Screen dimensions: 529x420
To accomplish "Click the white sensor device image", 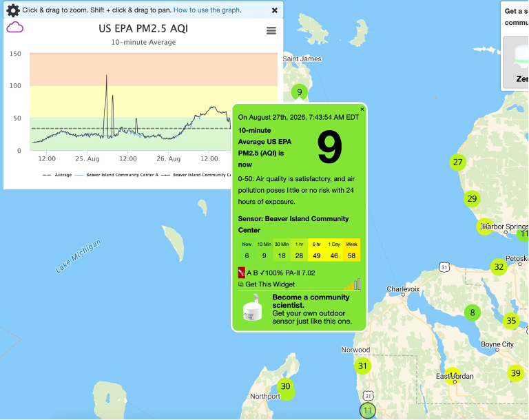I will click(x=253, y=308).
